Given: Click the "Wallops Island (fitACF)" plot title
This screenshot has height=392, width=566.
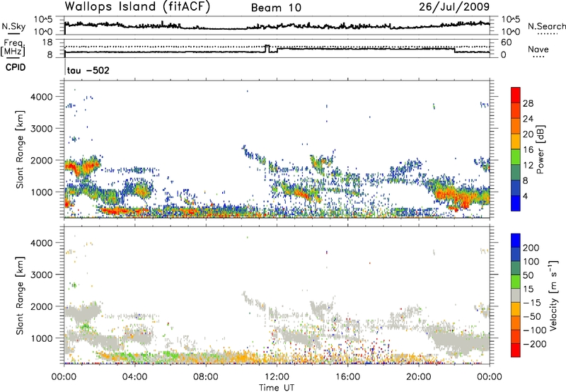Looking at the screenshot, I should point(137,6).
